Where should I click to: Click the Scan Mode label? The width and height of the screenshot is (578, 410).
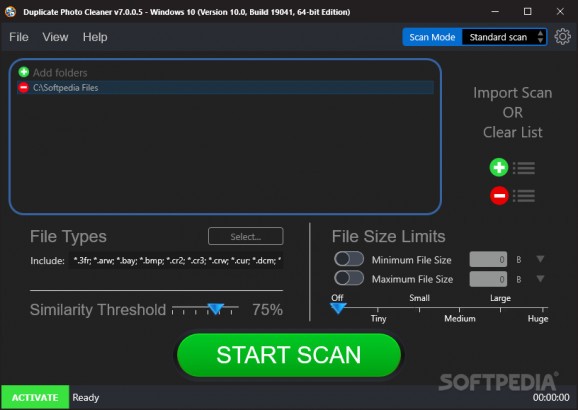tap(432, 37)
